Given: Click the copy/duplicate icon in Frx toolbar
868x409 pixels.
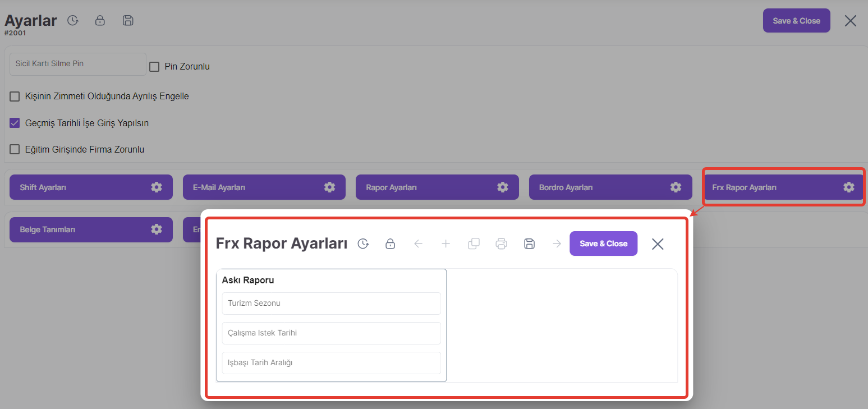Looking at the screenshot, I should point(474,243).
